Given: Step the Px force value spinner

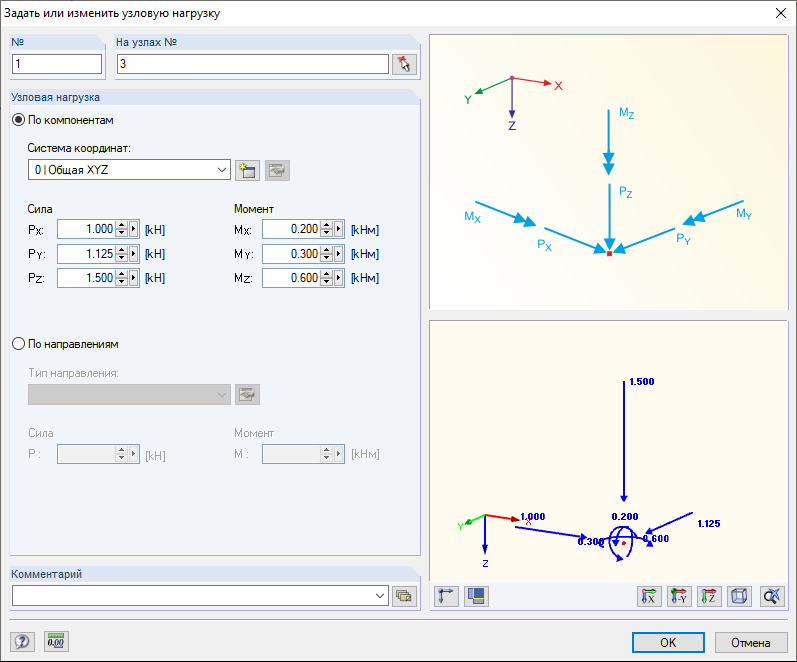Looking at the screenshot, I should click(121, 229).
